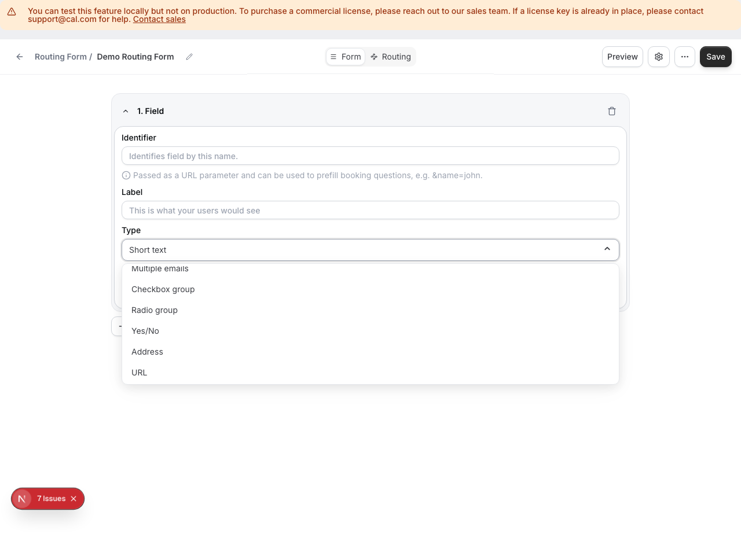Close the Type dropdown showing Short text
741x560 pixels.
607,249
